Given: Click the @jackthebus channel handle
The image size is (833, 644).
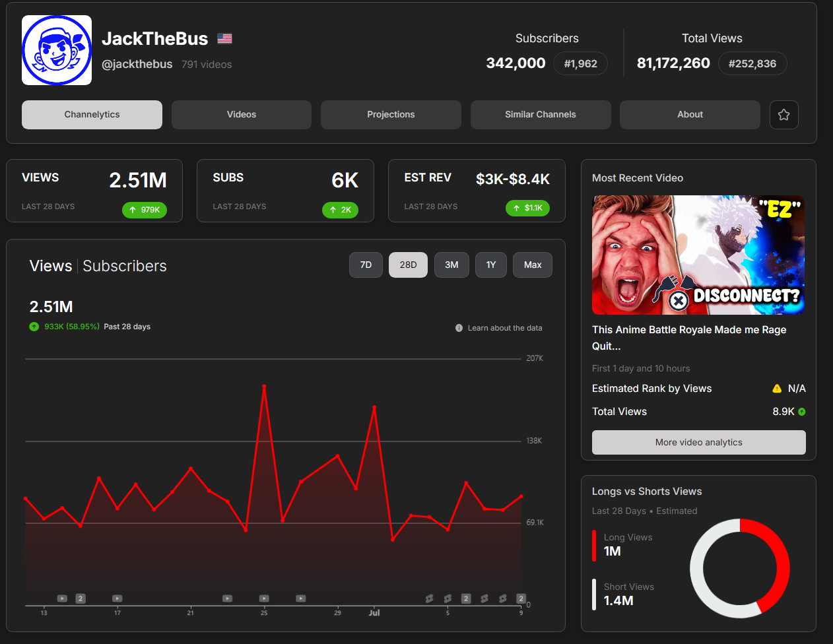Looking at the screenshot, I should 137,65.
